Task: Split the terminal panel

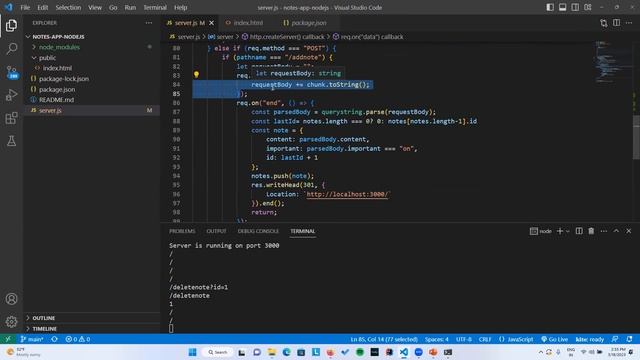Action: 579,231
